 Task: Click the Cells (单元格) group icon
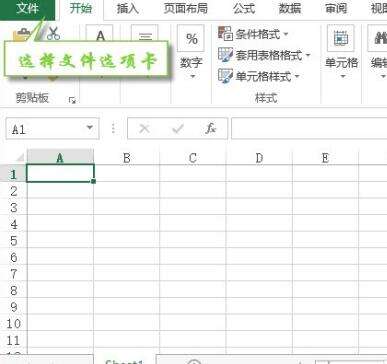pyautogui.click(x=341, y=38)
